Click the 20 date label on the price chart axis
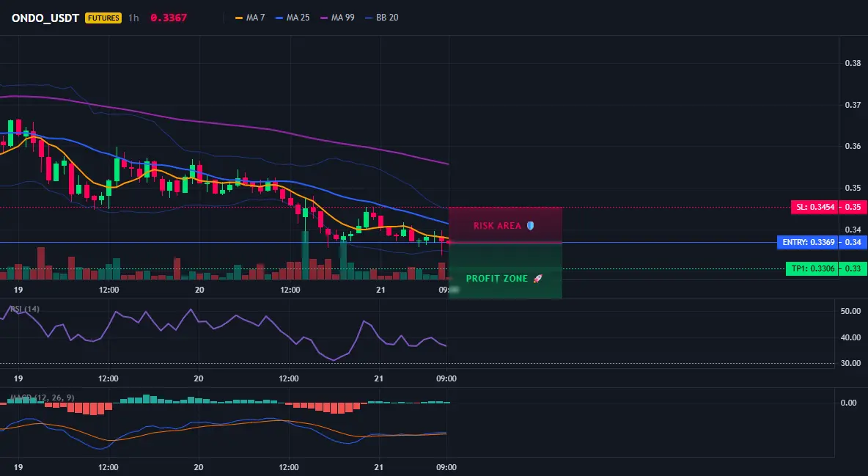This screenshot has width=868, height=476. pos(199,290)
